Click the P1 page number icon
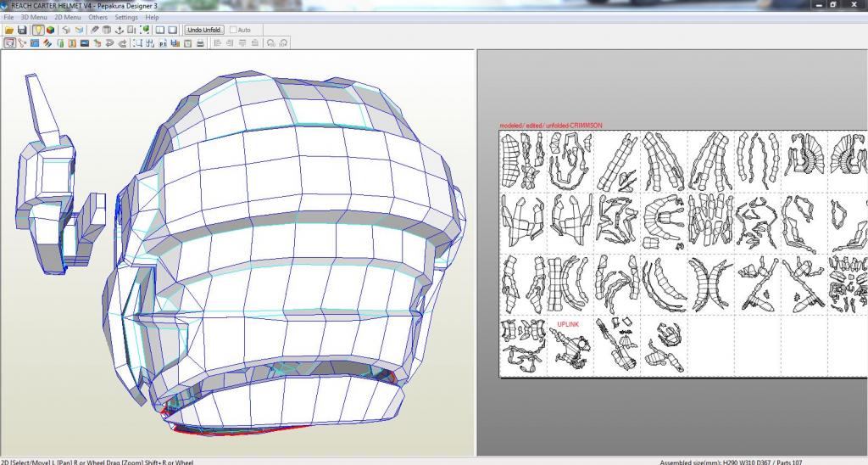 pyautogui.click(x=163, y=42)
